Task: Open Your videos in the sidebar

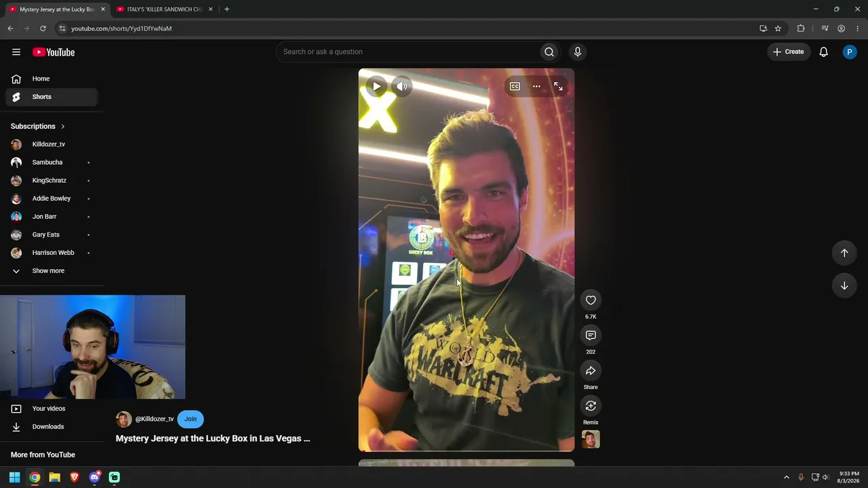Action: pyautogui.click(x=52, y=409)
